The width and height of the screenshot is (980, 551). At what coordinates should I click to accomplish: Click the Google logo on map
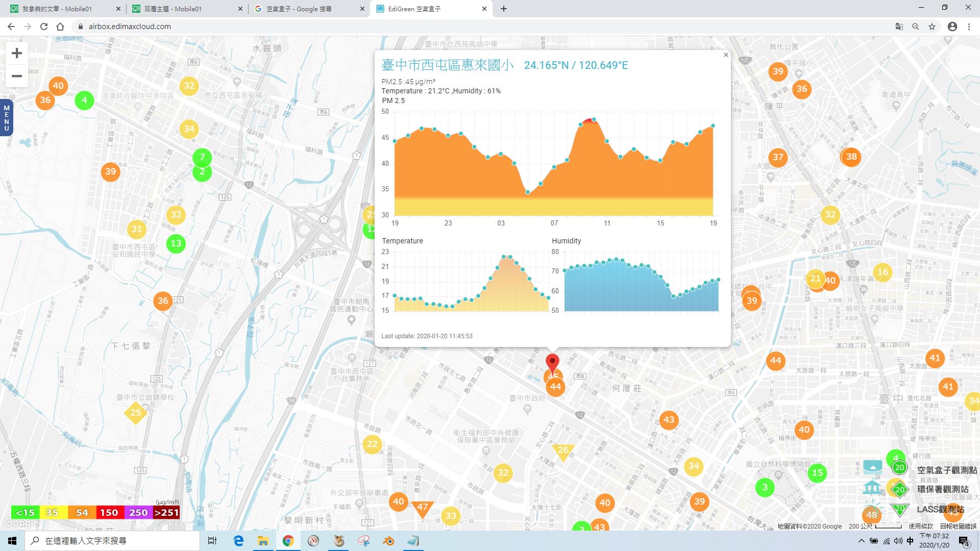(20, 523)
